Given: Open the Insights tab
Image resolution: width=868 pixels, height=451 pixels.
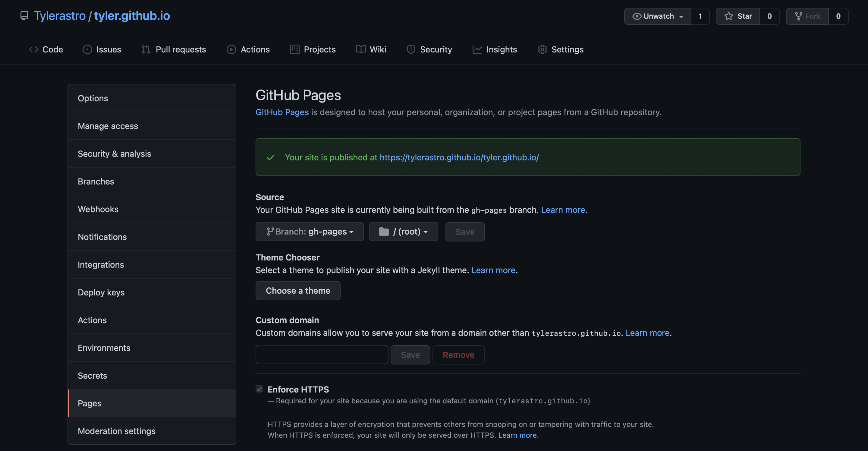Looking at the screenshot, I should [x=495, y=49].
